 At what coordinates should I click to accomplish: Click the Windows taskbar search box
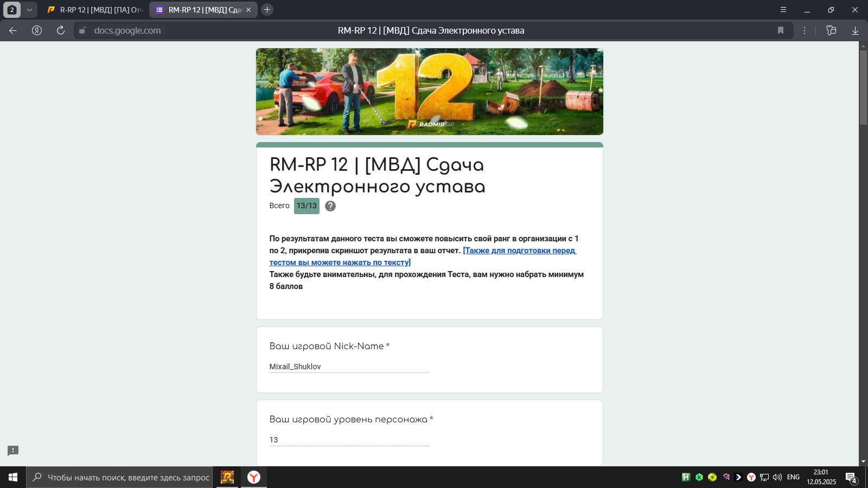click(x=119, y=477)
